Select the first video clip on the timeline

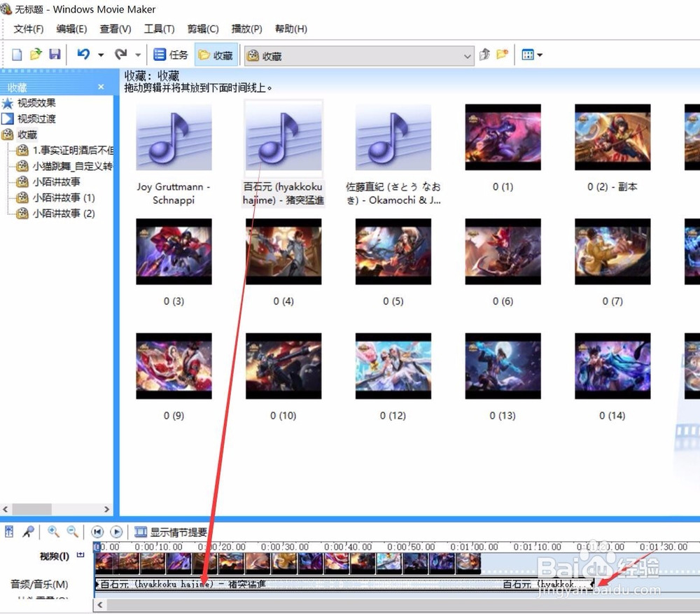pyautogui.click(x=104, y=563)
